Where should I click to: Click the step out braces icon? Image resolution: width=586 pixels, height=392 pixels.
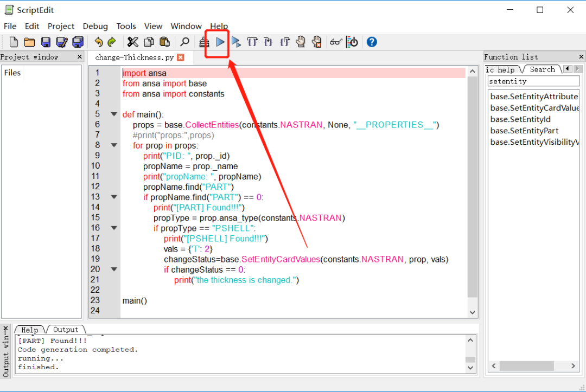tap(284, 42)
